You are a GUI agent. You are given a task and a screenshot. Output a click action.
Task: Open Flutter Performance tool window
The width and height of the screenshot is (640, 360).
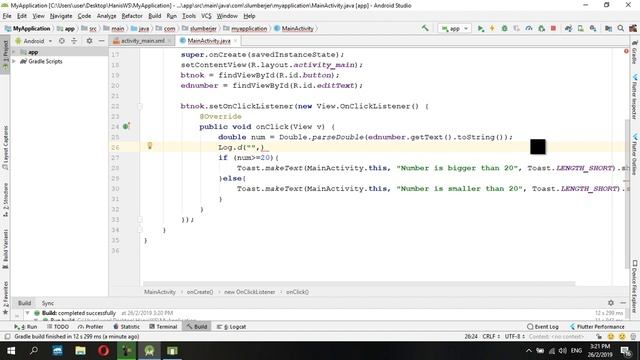click(597, 327)
